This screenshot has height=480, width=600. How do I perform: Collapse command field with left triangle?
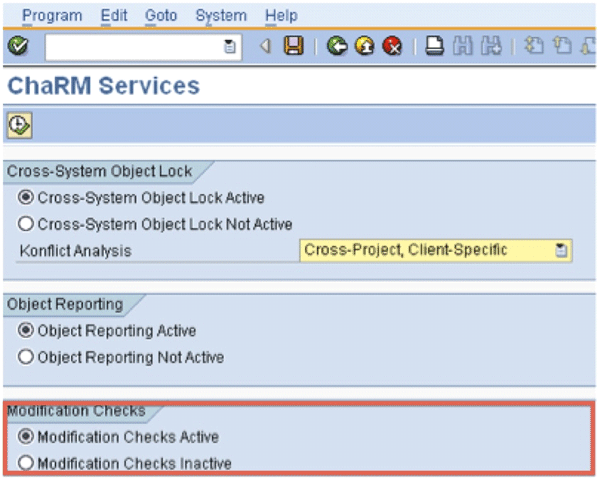(x=265, y=46)
